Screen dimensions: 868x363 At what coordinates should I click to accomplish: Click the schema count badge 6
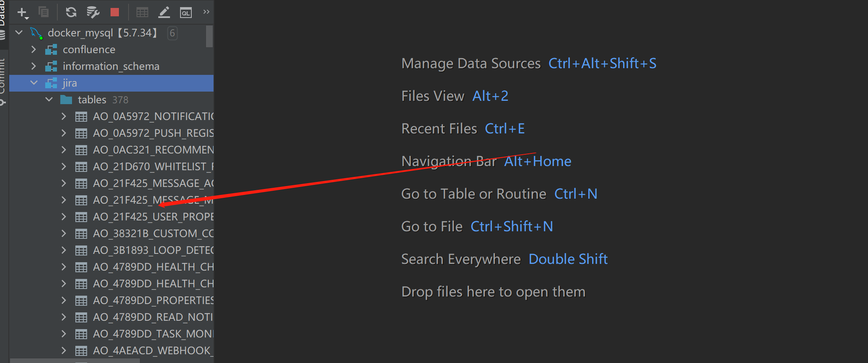172,33
